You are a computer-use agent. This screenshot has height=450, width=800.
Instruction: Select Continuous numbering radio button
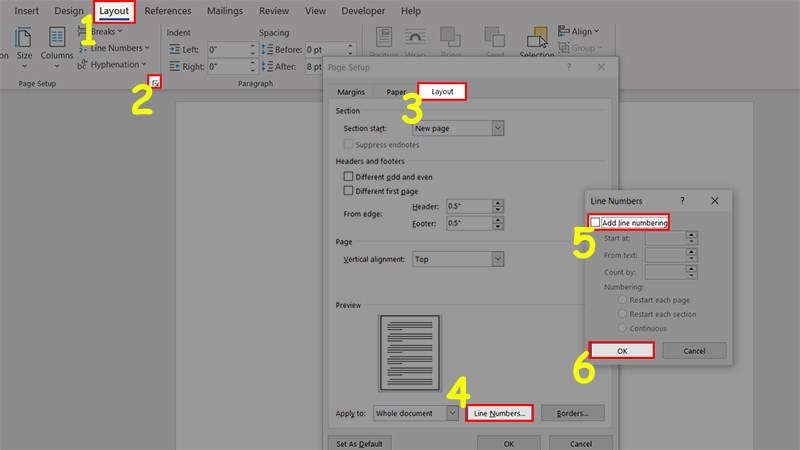coord(622,328)
